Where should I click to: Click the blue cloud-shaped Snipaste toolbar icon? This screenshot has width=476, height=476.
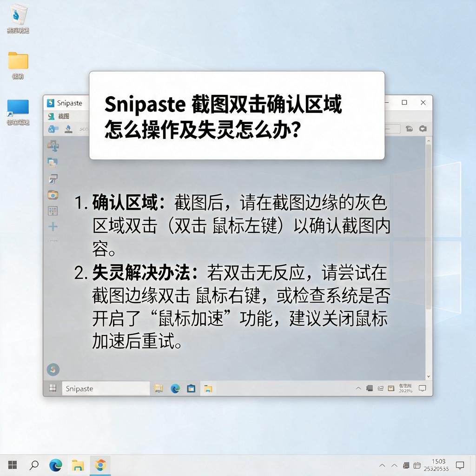(x=53, y=129)
